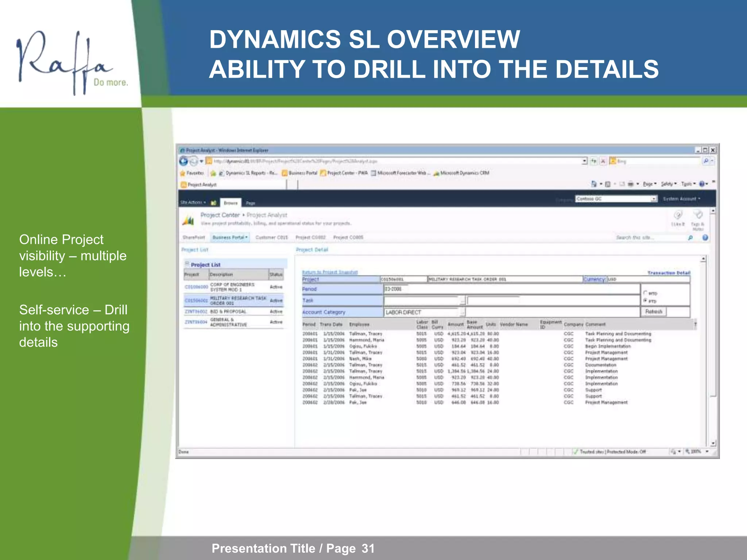Open project ZINT06004 link

pyautogui.click(x=196, y=322)
